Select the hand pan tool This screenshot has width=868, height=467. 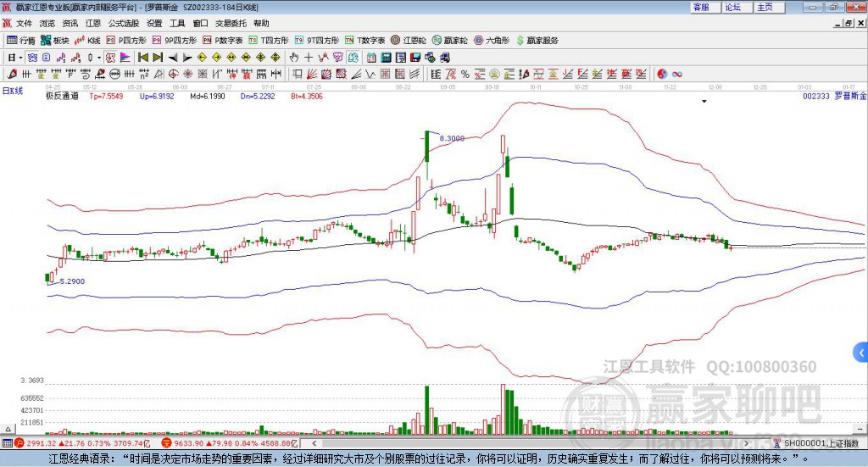point(293,58)
